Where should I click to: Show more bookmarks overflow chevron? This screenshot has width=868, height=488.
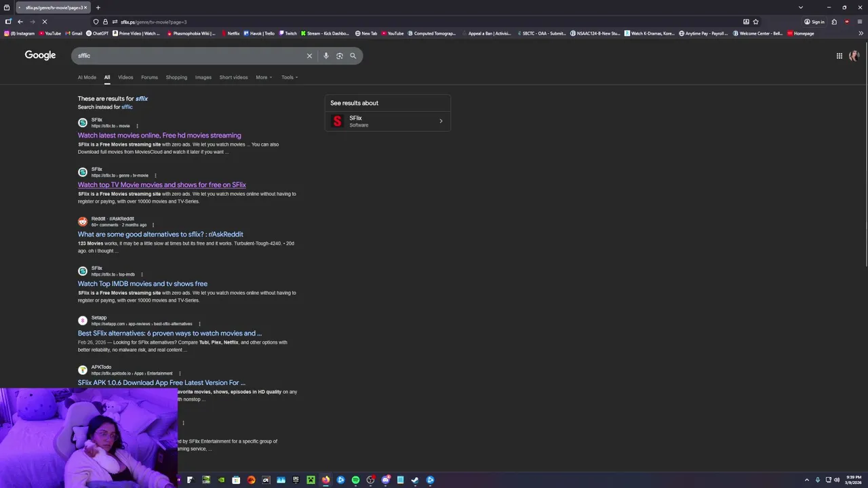pyautogui.click(x=861, y=33)
